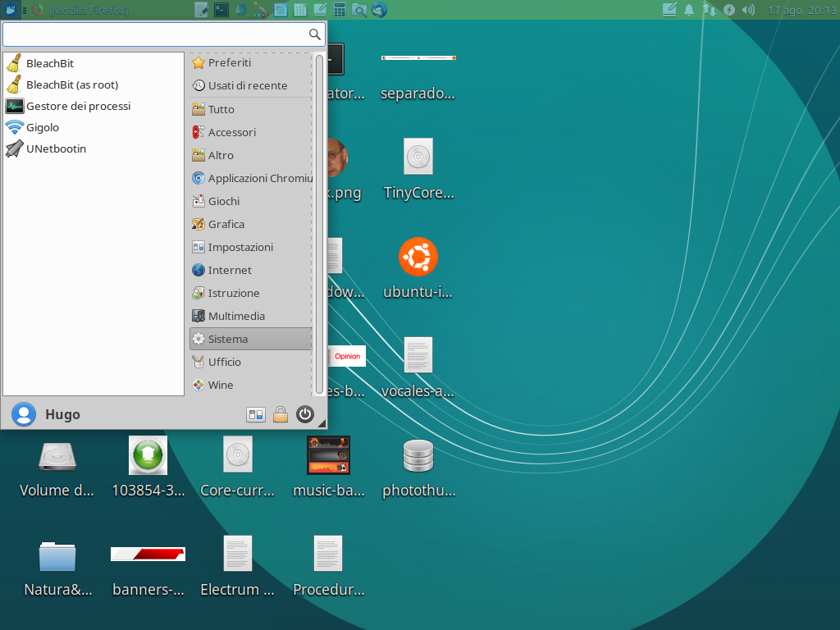This screenshot has height=630, width=840.
Task: Click the Whisker menu panel button
Action: (x=10, y=10)
